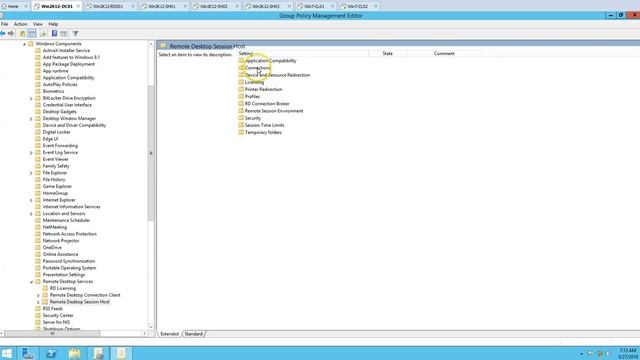640x360 pixels.
Task: Open the File menu
Action: [x=4, y=24]
